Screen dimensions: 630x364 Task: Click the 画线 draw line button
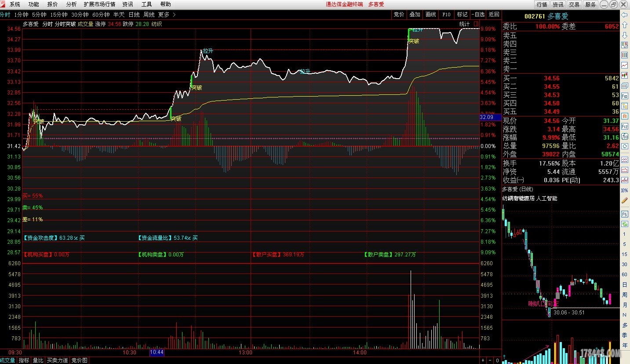[x=430, y=14]
